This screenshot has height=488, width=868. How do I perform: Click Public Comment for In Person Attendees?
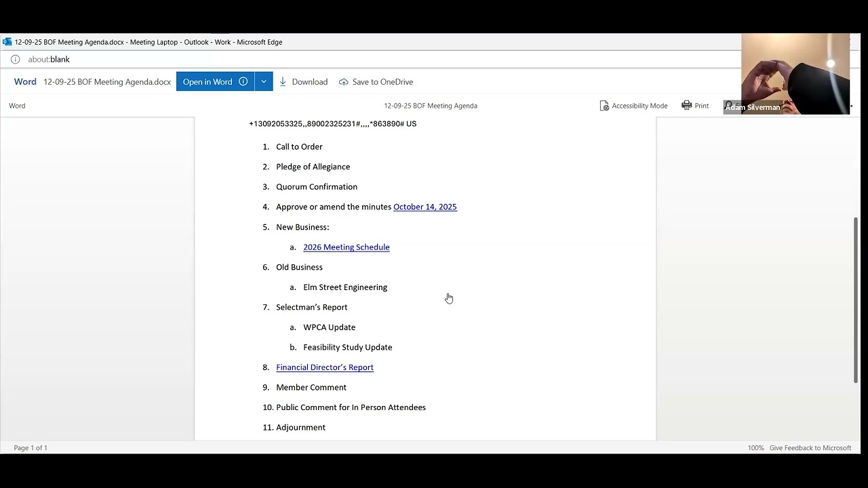pyautogui.click(x=351, y=407)
